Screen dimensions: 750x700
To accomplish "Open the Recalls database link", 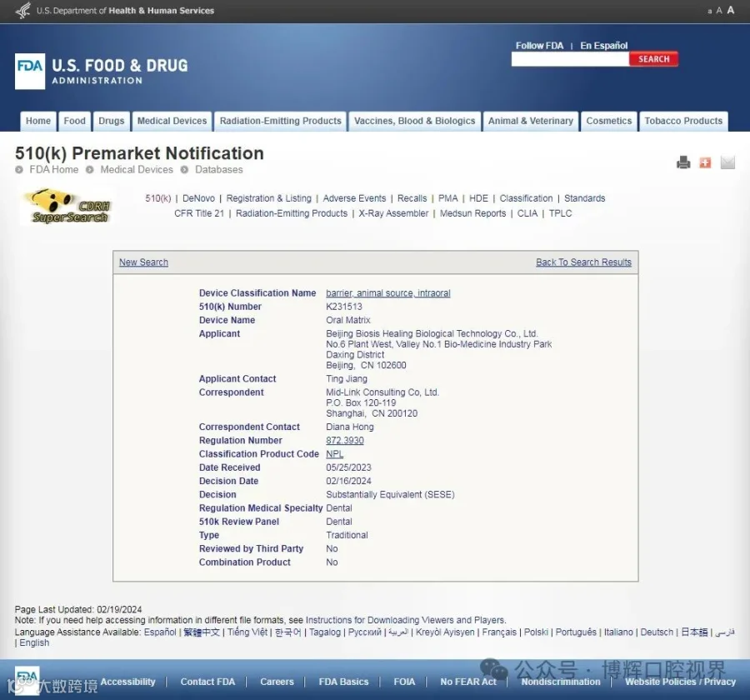I will (x=412, y=198).
